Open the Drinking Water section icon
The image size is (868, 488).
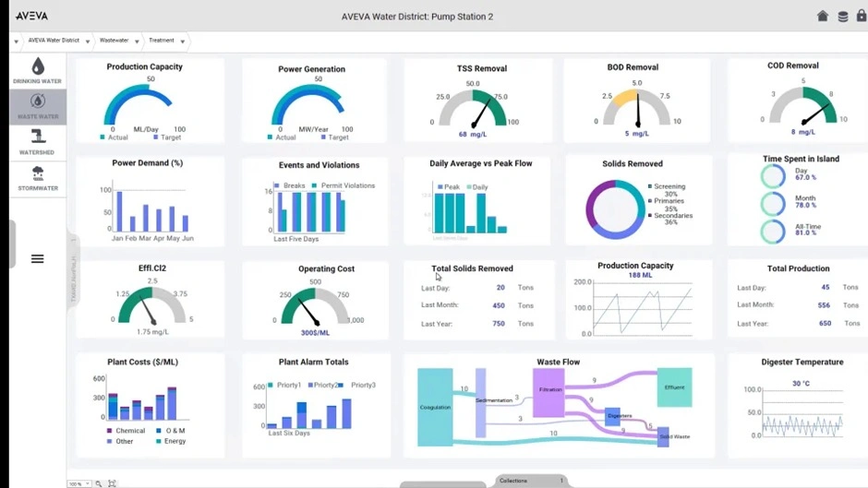point(37,69)
